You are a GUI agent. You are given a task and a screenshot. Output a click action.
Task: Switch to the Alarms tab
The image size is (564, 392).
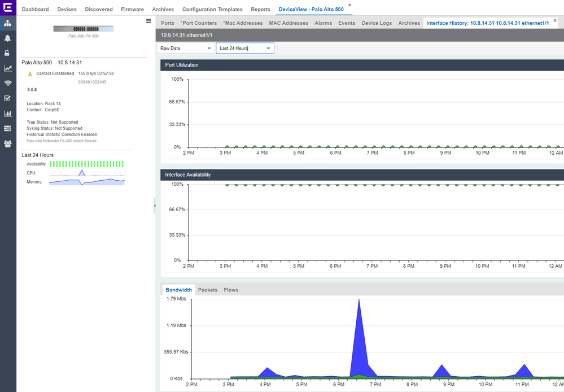[x=323, y=23]
